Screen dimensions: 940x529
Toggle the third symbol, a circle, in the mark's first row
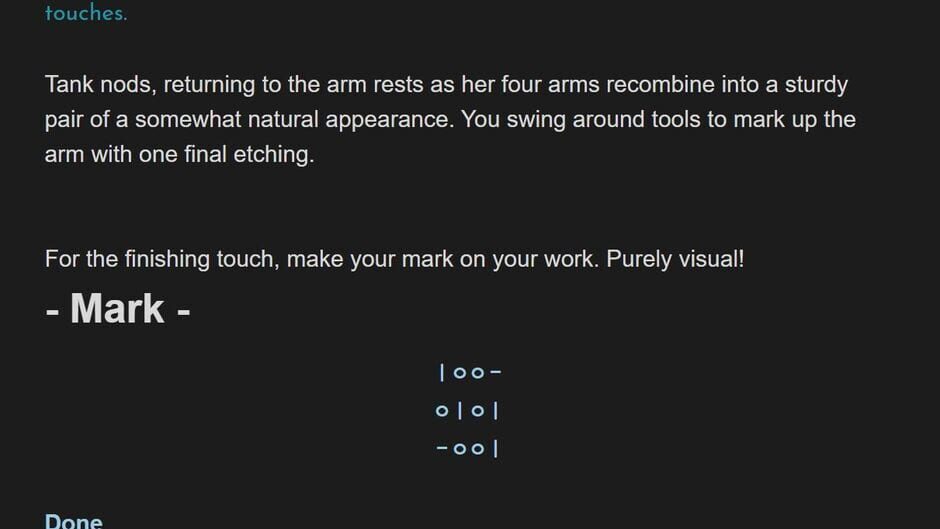point(478,373)
